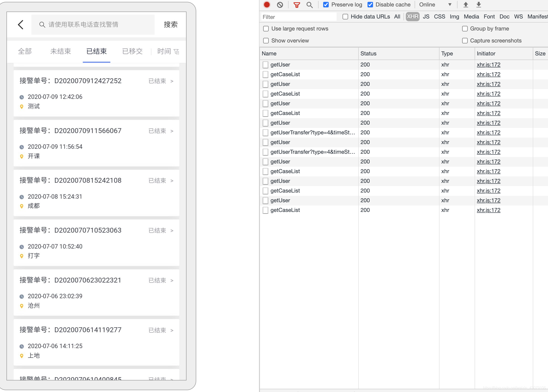Click clock icon beside 2020-07-06 23:02:39
This screenshot has width=548, height=392.
tap(22, 297)
